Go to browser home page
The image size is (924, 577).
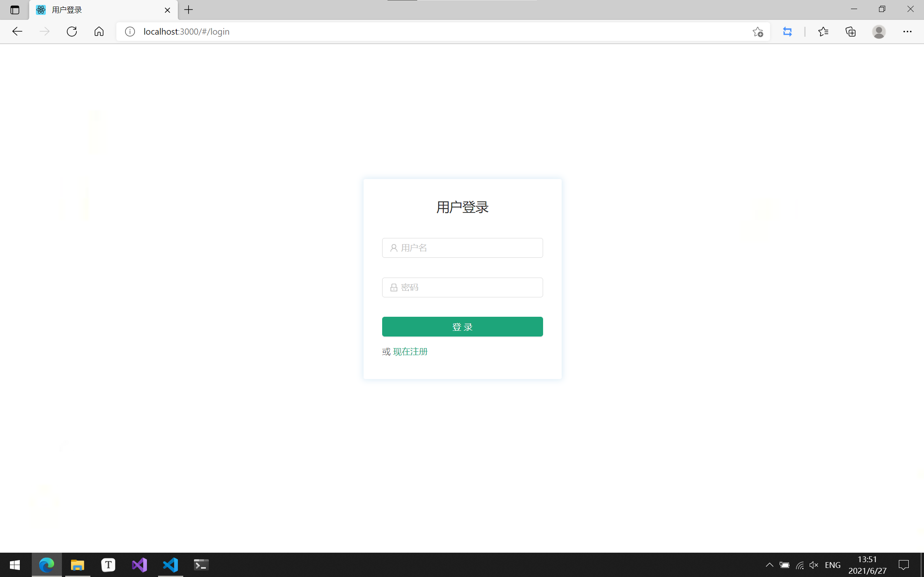tap(99, 32)
